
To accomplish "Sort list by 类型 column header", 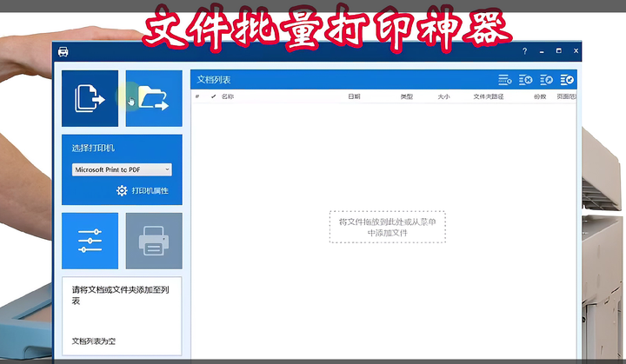I will 407,96.
